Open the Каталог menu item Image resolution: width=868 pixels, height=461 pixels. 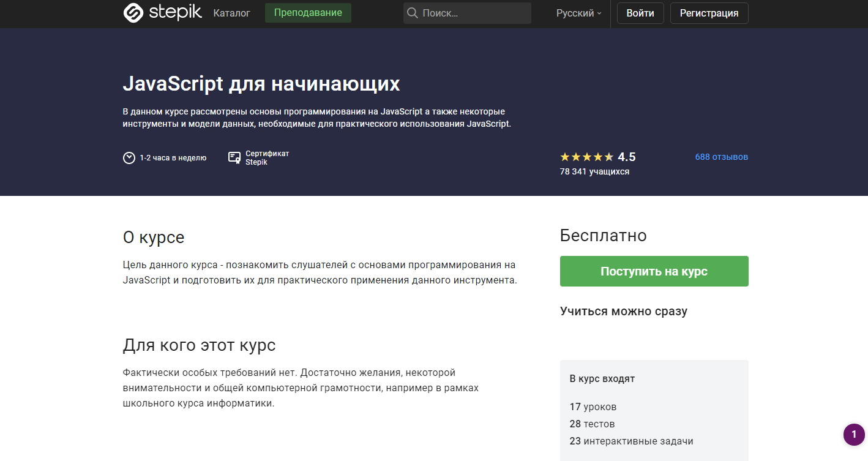(231, 13)
